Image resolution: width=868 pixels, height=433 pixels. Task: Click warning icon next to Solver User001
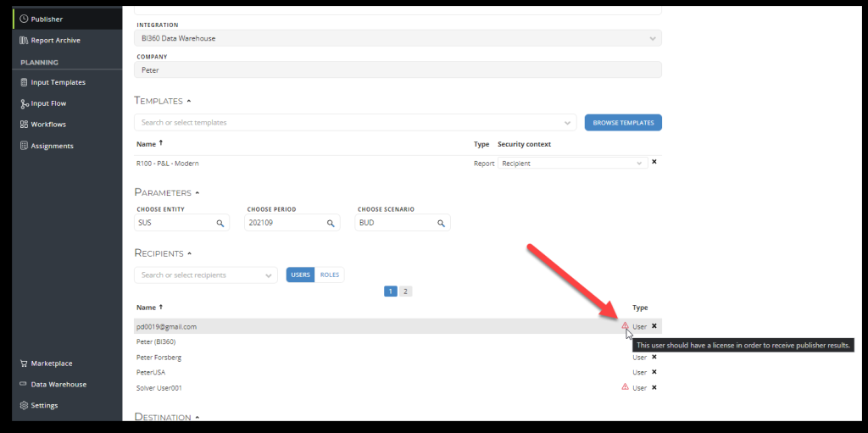(626, 387)
